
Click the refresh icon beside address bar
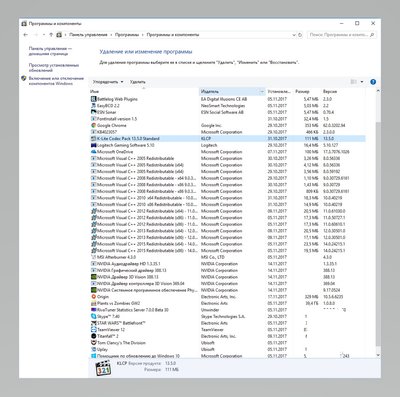[300, 35]
